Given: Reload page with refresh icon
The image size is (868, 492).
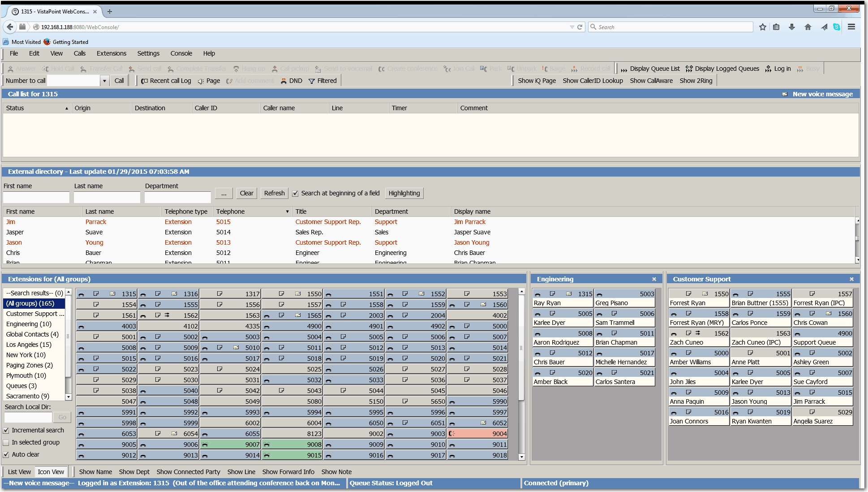Looking at the screenshot, I should [580, 27].
